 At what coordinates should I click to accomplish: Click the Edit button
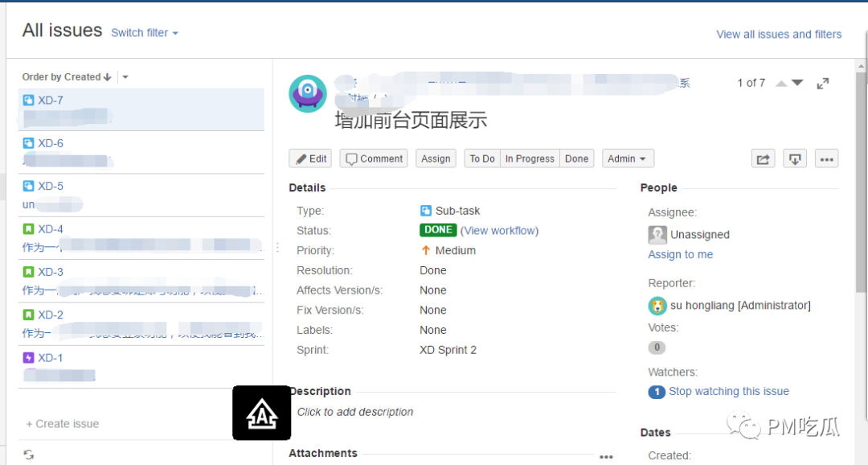pyautogui.click(x=310, y=158)
